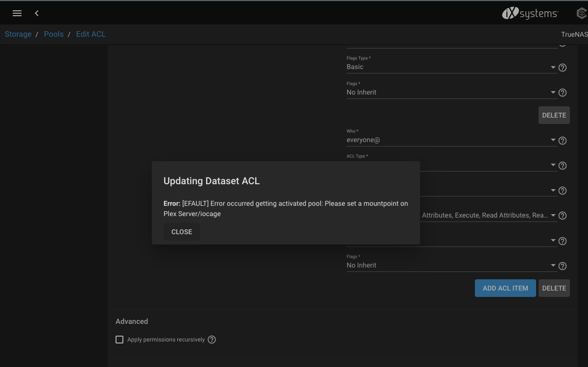The width and height of the screenshot is (588, 367).
Task: Open help icon beside ACL Type field
Action: 563,166
